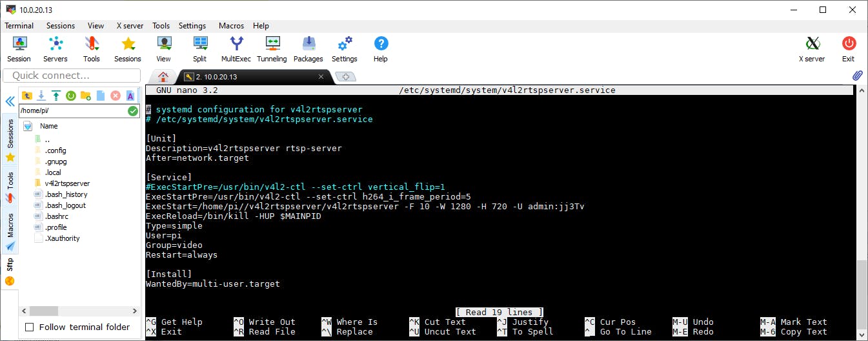The width and height of the screenshot is (868, 341).
Task: Close the 10.0.20.13 terminal tab
Action: [321, 77]
